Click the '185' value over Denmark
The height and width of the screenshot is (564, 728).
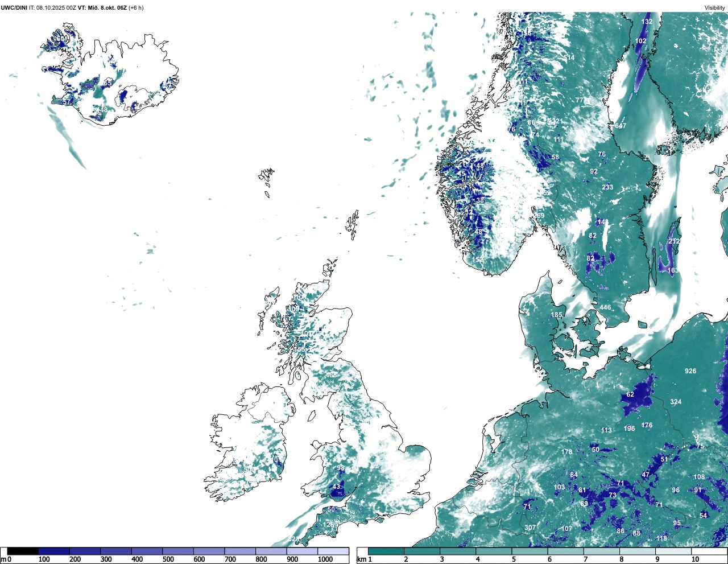tap(556, 315)
